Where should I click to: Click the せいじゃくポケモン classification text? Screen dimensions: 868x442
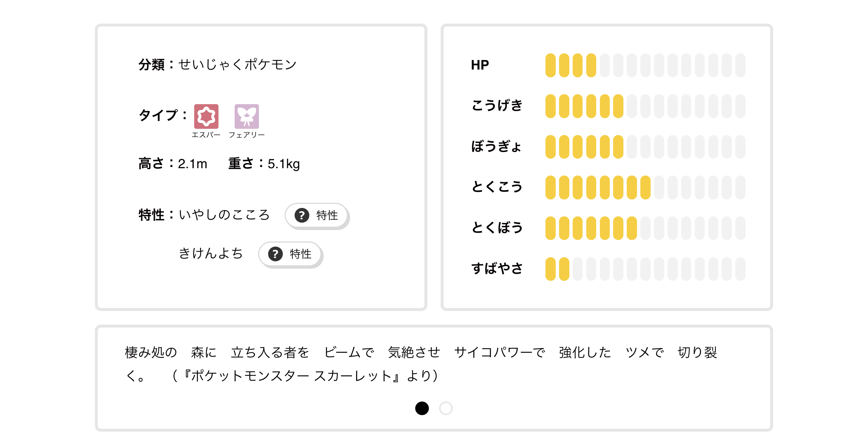coord(237,65)
